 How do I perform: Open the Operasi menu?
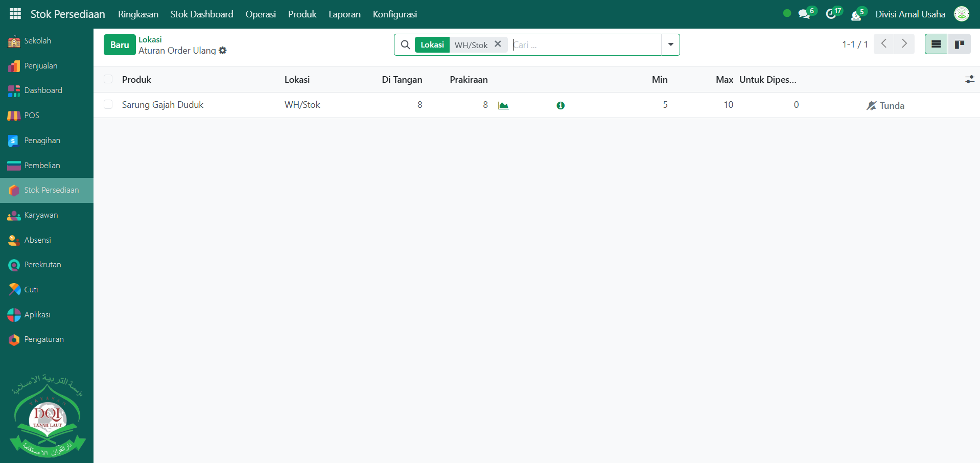point(261,14)
